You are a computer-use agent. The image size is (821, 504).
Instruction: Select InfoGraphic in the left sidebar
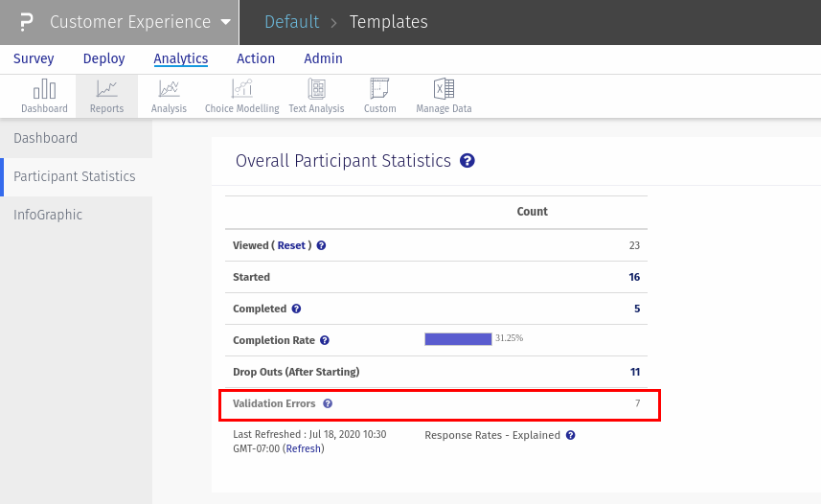coord(48,215)
